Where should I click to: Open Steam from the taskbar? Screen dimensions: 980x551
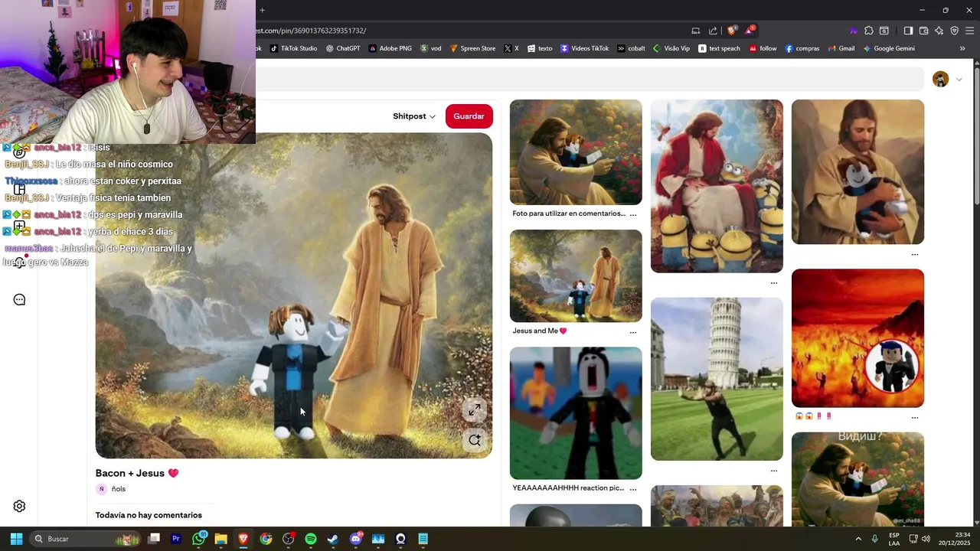(332, 539)
